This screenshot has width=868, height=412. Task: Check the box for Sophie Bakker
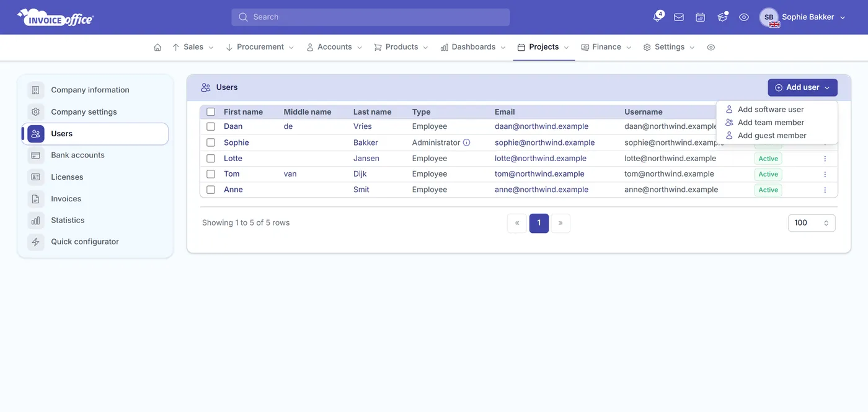coord(211,142)
